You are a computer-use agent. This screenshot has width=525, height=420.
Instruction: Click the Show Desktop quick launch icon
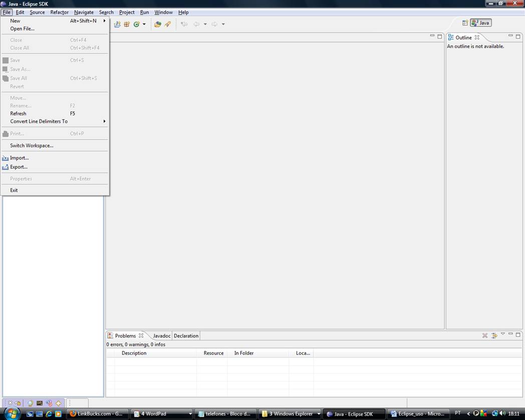(x=39, y=413)
